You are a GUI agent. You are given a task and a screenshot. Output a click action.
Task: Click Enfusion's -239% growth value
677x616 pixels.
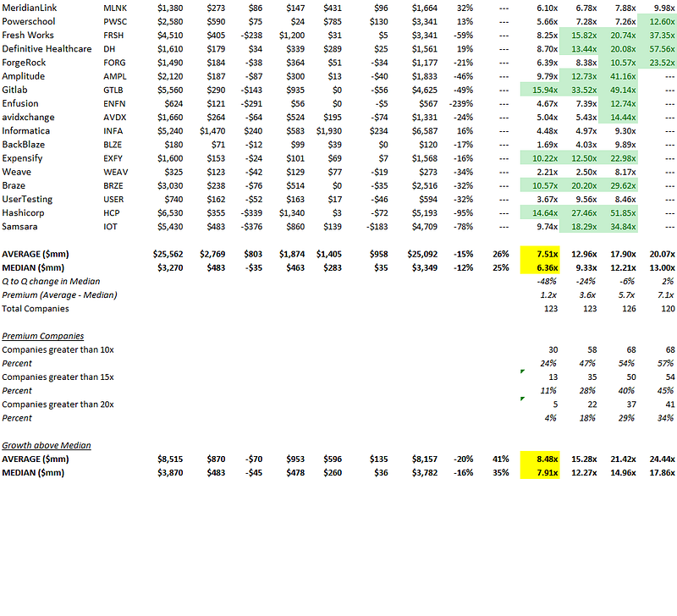click(x=460, y=103)
